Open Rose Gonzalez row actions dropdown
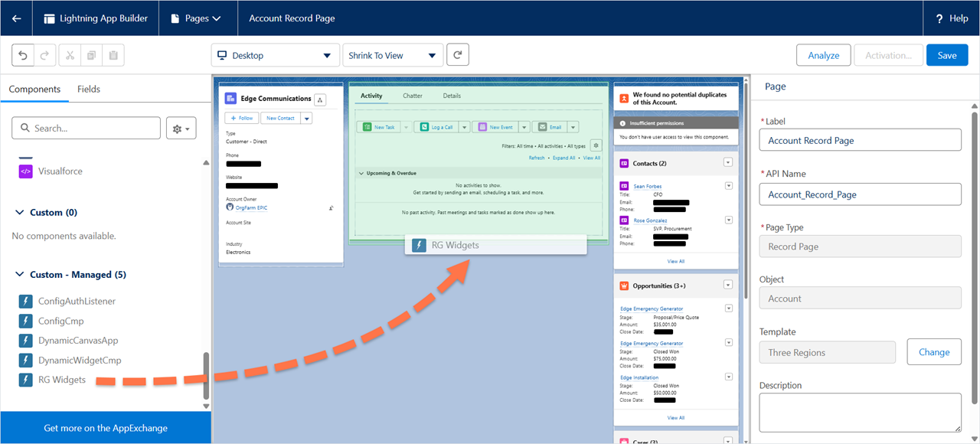The image size is (980, 444). pos(729,220)
